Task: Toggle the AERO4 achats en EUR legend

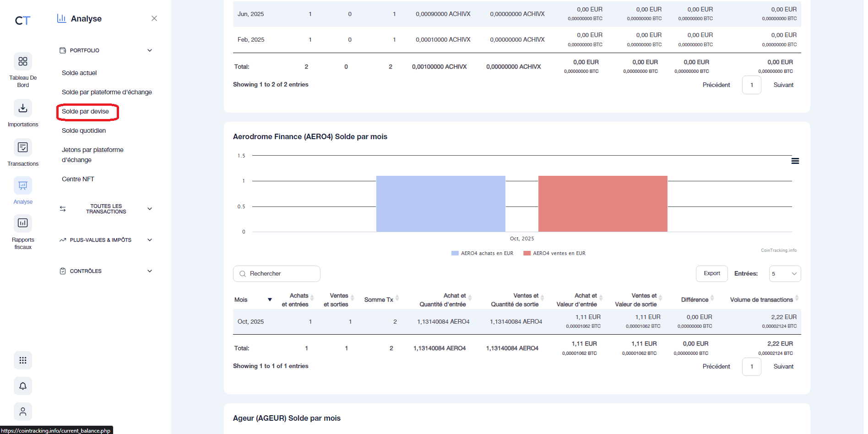Action: tap(482, 253)
